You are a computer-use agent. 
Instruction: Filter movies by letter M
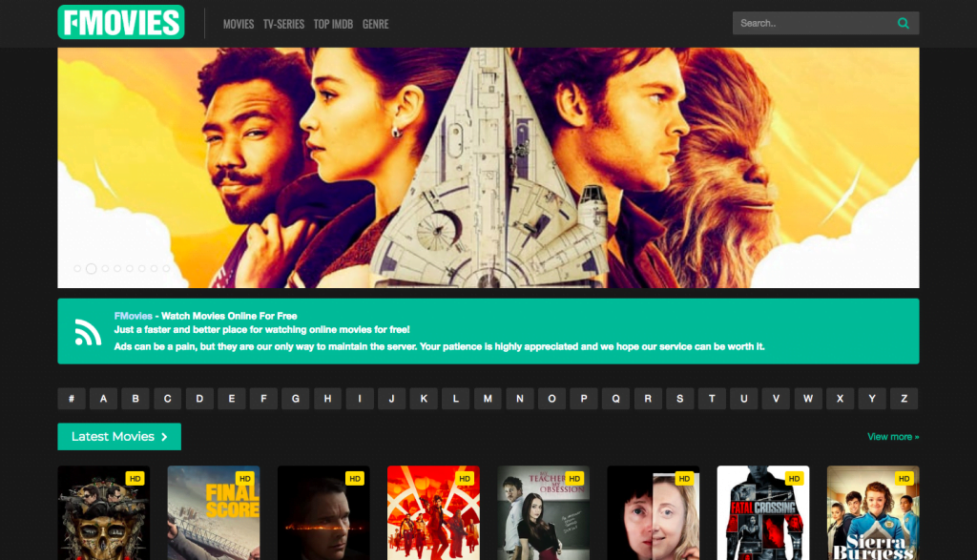(x=488, y=399)
